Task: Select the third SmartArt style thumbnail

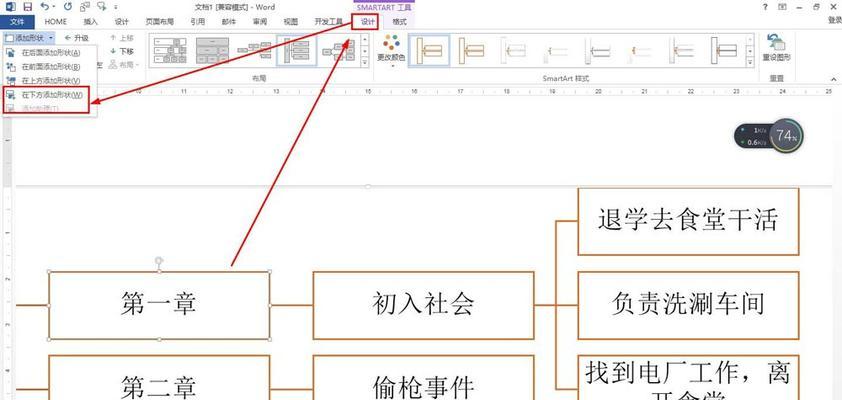Action: pyautogui.click(x=513, y=51)
